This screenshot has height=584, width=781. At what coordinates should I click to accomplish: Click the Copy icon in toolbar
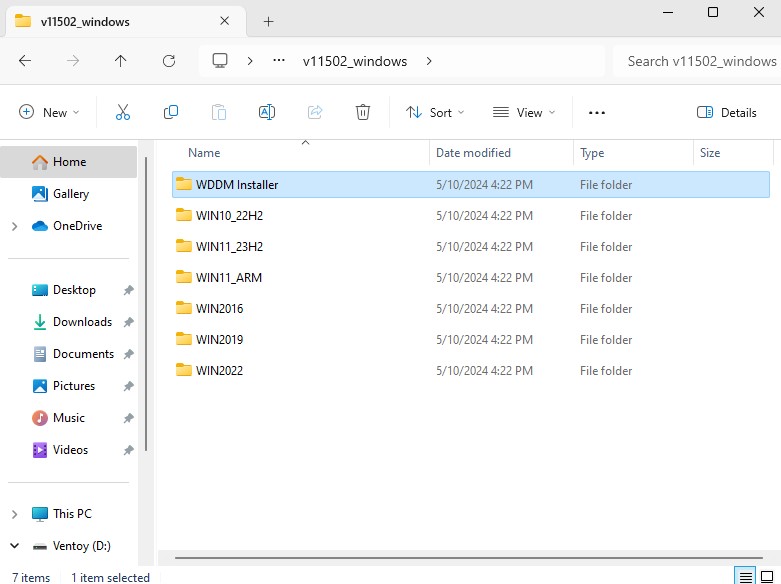(x=171, y=112)
